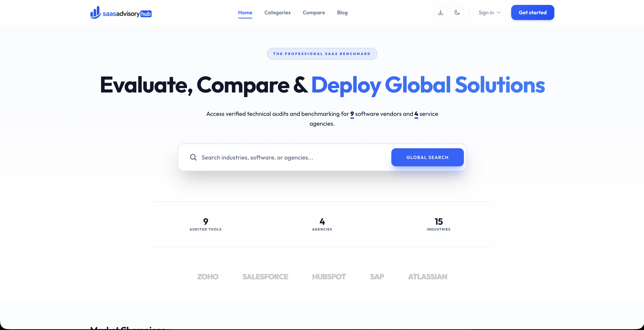Open the Blog nav item
This screenshot has height=330, width=644.
point(342,12)
